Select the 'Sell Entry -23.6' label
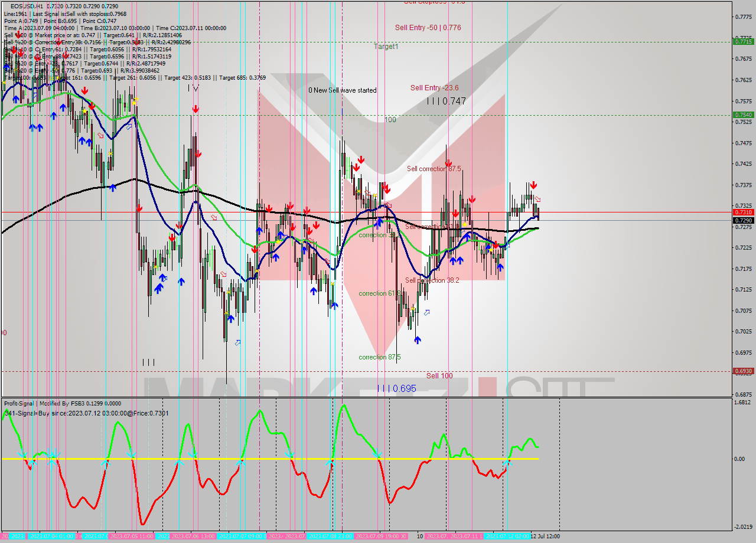 click(435, 88)
